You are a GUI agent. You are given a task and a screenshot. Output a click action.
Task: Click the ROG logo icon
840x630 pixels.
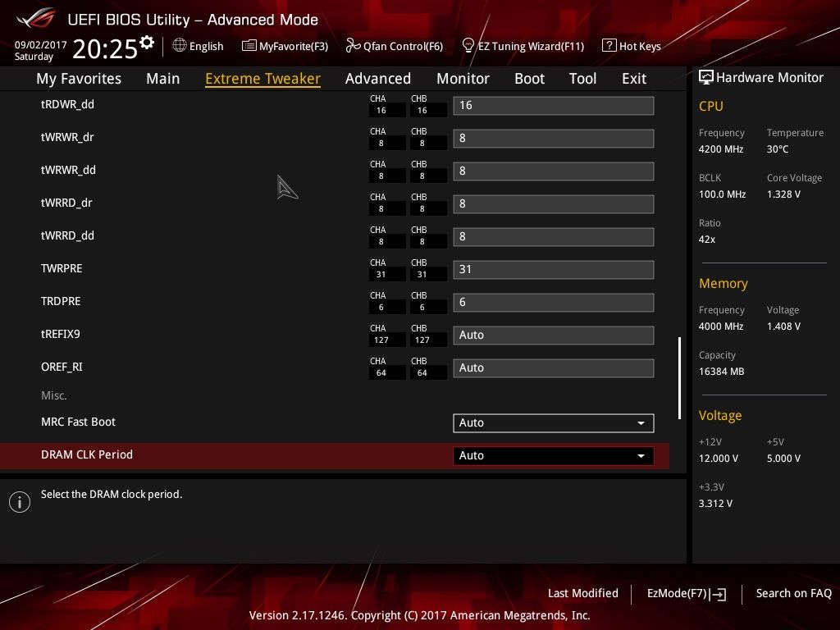[x=36, y=18]
